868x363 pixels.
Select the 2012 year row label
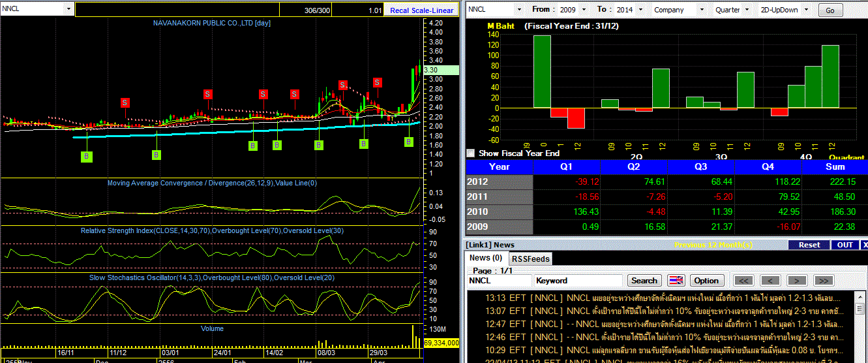point(499,181)
